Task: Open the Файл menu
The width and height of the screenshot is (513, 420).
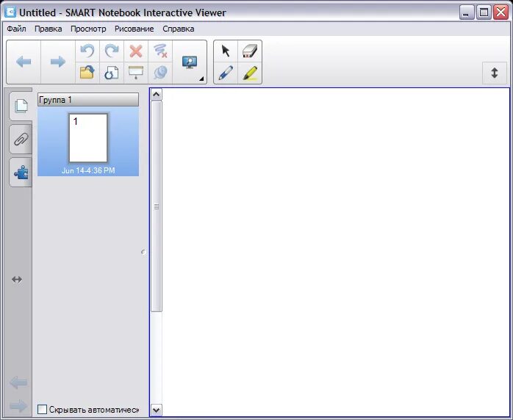Action: click(x=16, y=29)
